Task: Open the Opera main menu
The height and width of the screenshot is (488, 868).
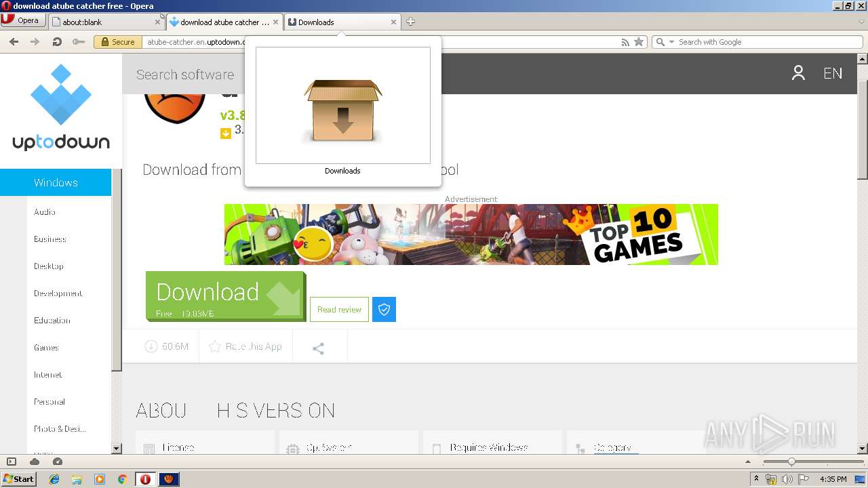Action: click(x=23, y=20)
